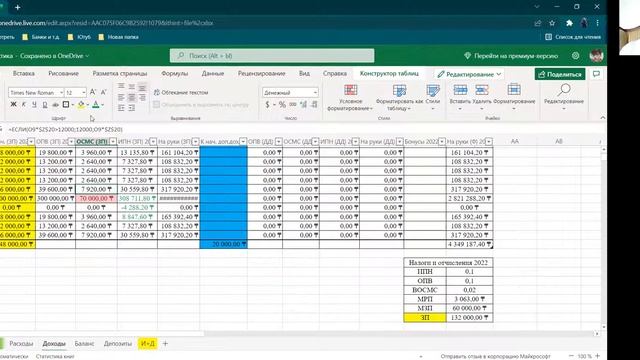Select the blue cell 20 000,00
The image size is (640, 360).
point(223,244)
